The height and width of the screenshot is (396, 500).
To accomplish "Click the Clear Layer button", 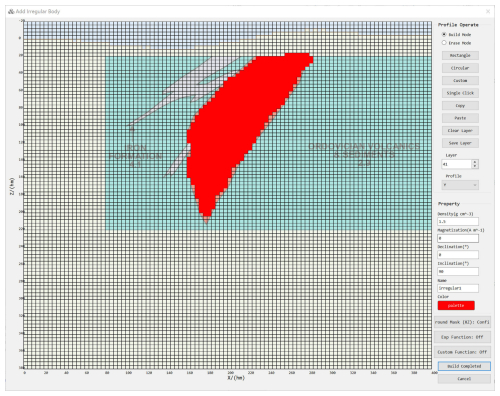I will point(460,131).
